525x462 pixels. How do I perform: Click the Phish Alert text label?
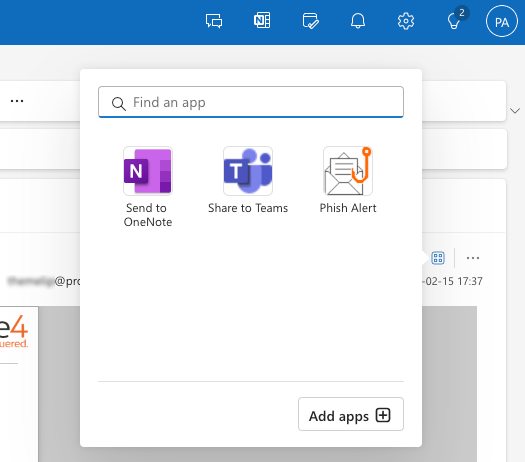[348, 208]
